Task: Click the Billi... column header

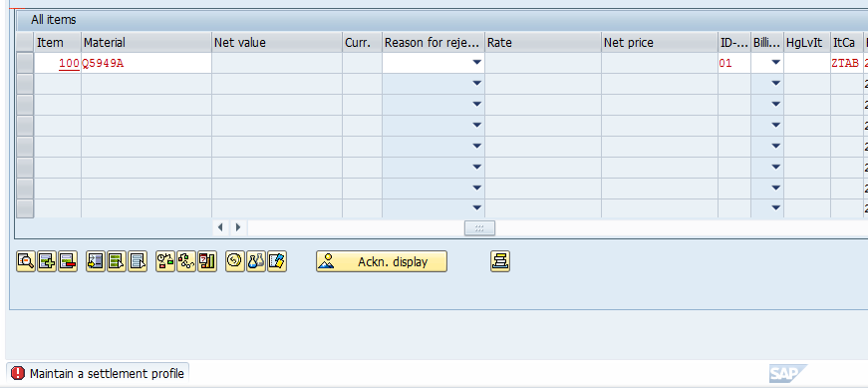Action: pyautogui.click(x=767, y=42)
